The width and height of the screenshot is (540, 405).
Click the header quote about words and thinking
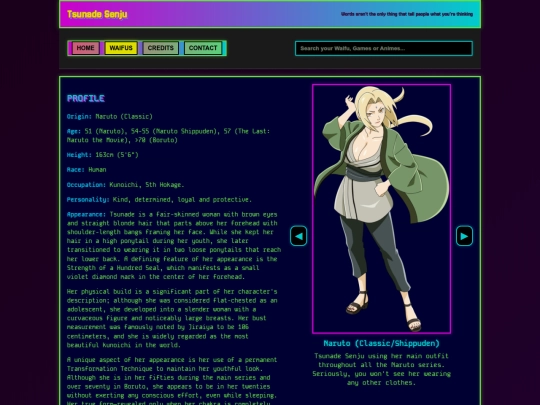407,14
